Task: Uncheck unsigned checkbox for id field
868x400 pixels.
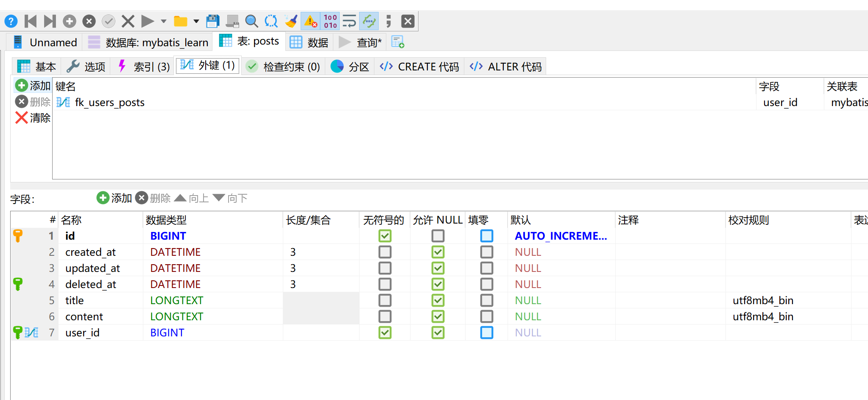Action: point(385,236)
